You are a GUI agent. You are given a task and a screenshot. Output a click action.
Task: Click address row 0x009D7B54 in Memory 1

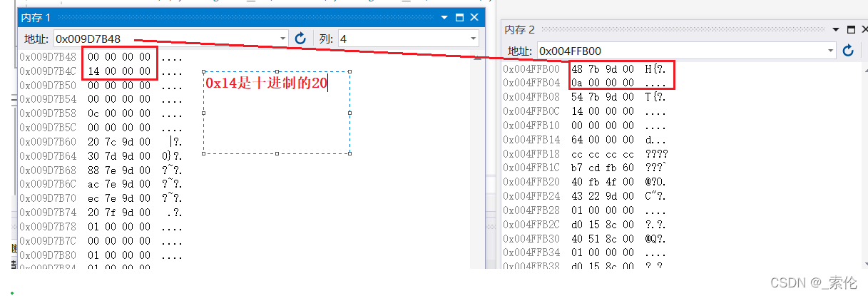[101, 99]
